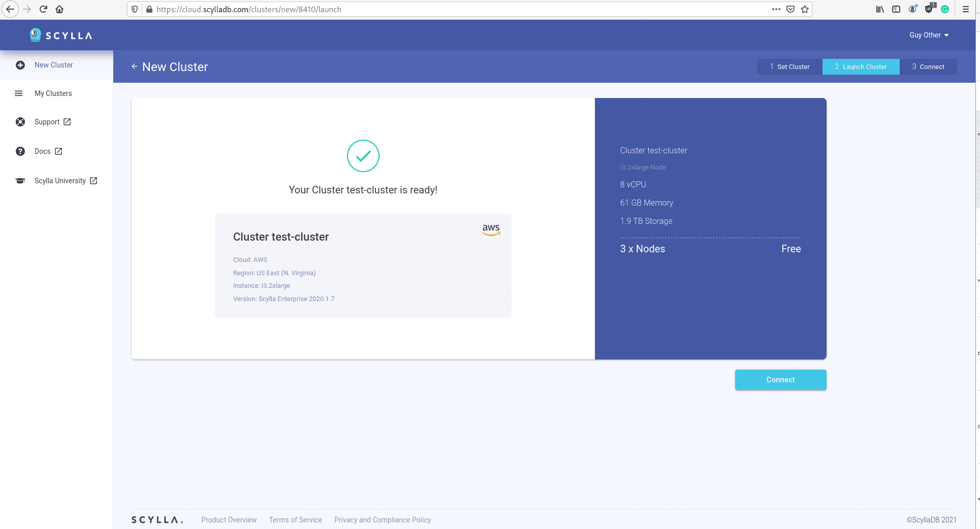Open the tracking protection shield icon

135,9
